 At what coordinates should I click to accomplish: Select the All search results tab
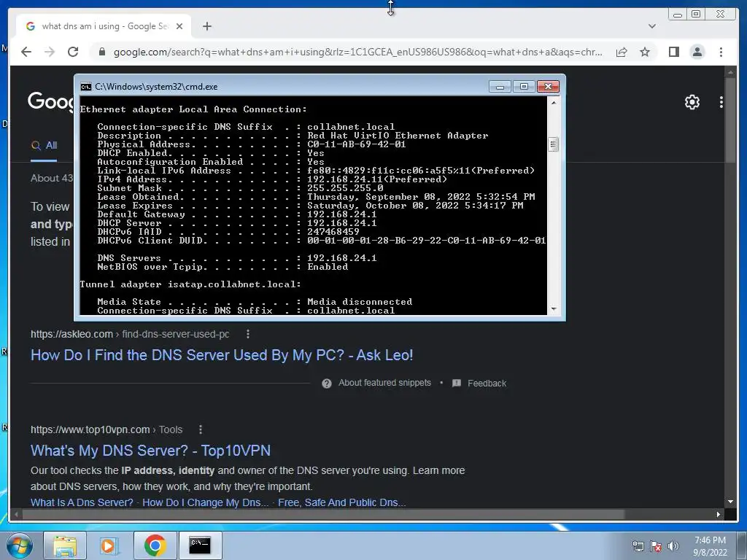point(44,146)
